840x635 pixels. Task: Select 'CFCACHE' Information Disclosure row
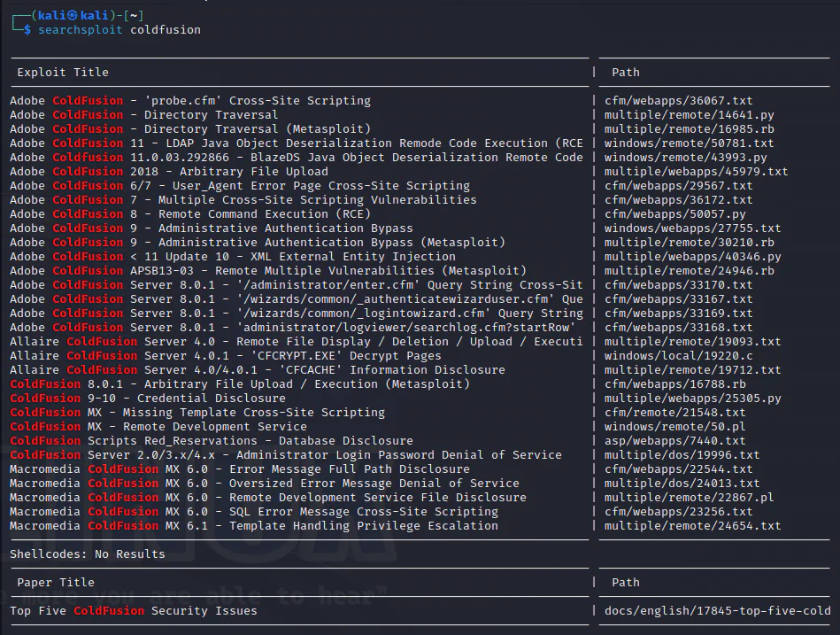258,370
